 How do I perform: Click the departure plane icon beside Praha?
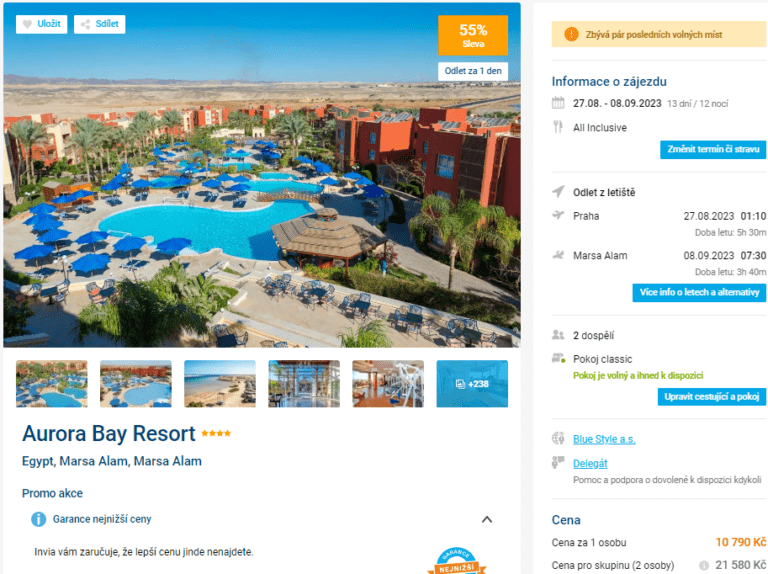click(558, 215)
